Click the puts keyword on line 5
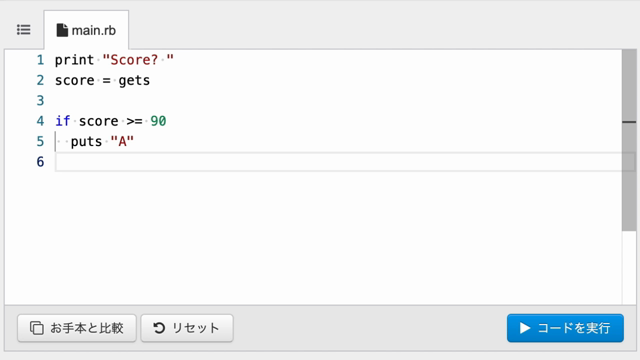 click(86, 142)
